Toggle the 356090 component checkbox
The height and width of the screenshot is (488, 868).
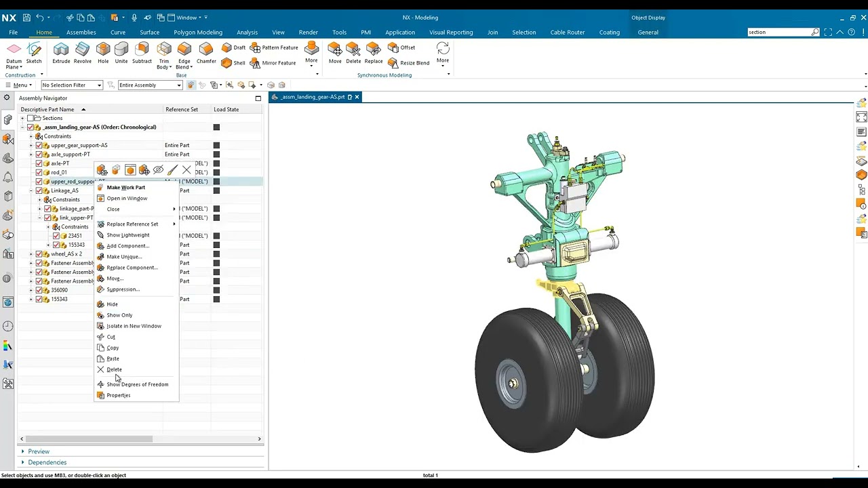click(39, 290)
